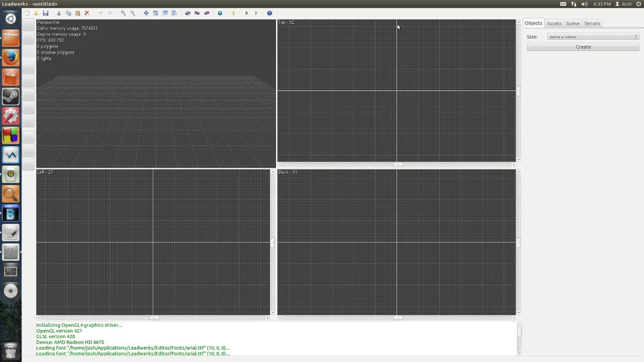This screenshot has width=644, height=362.
Task: Click the globe icon in the toolbar
Action: coord(220,13)
